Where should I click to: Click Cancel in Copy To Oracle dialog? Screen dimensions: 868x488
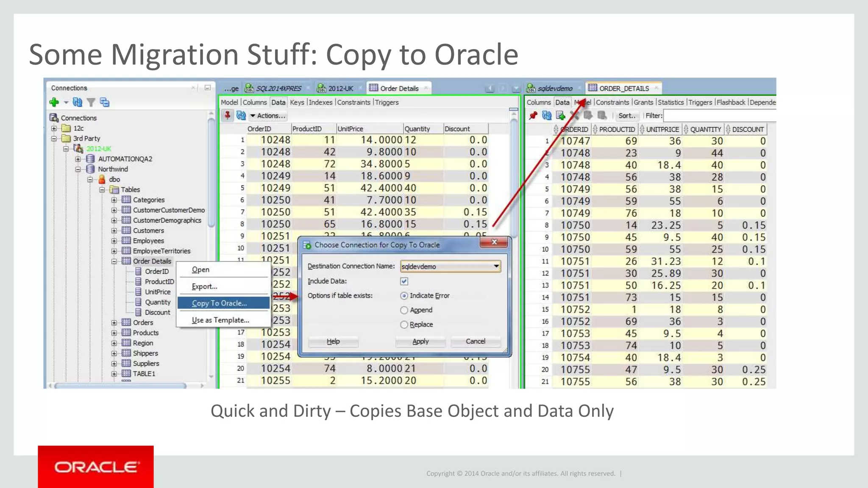[x=476, y=341]
